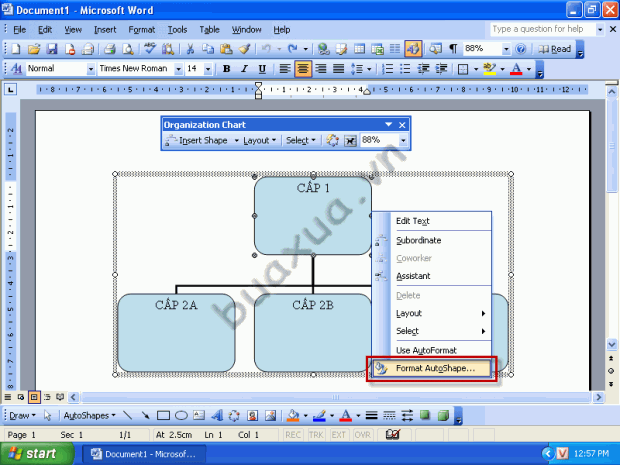
Task: Choose Format AutoShape from context menu
Action: [x=432, y=368]
